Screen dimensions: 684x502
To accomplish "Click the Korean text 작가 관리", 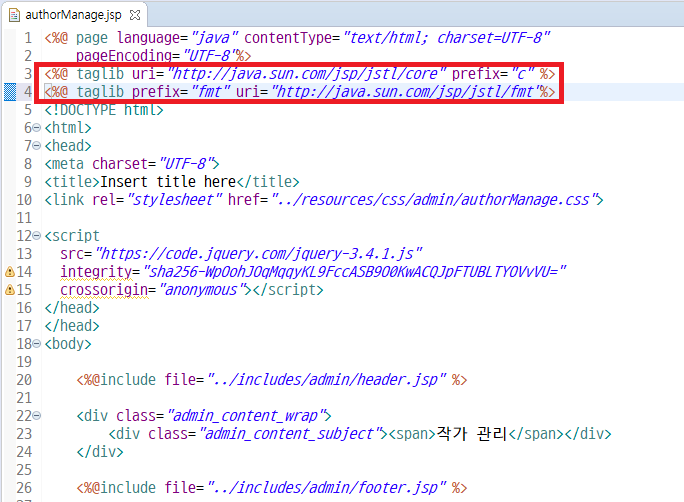I will 472,434.
